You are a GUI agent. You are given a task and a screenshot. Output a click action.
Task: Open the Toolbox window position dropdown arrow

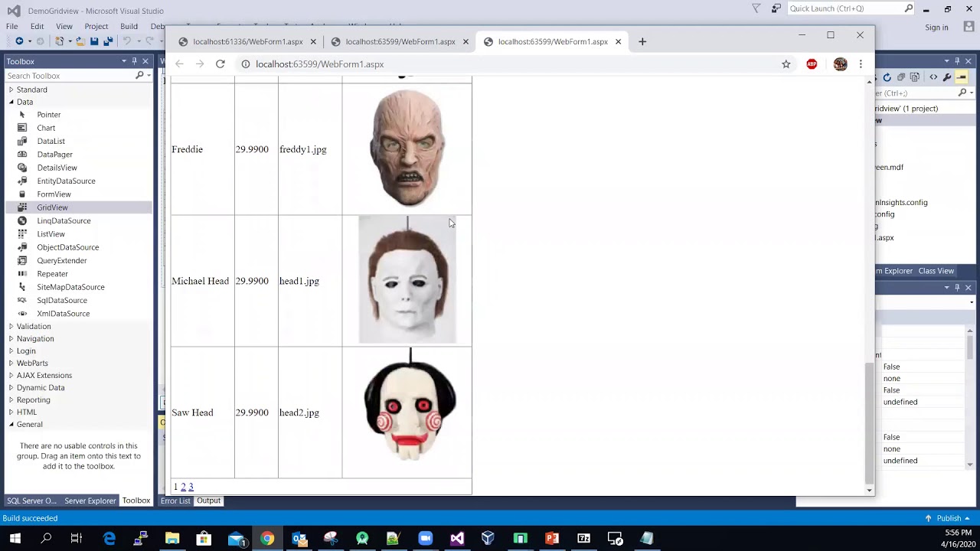[x=123, y=61]
